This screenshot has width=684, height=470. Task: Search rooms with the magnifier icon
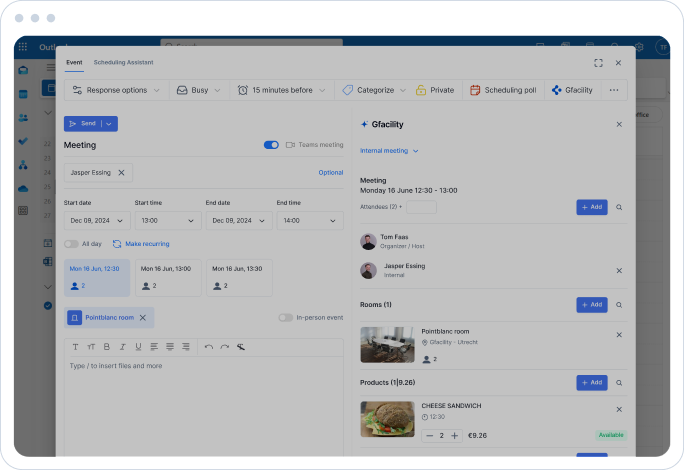click(619, 305)
